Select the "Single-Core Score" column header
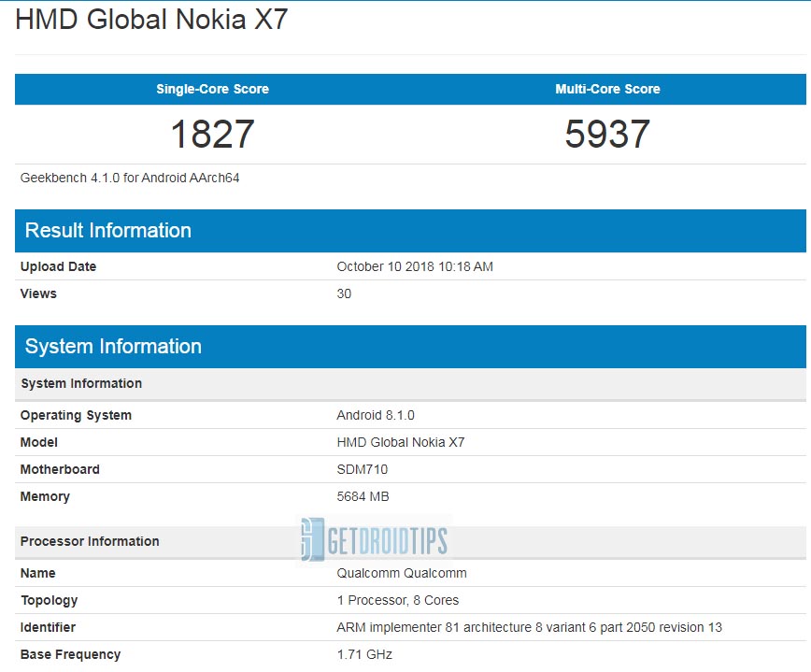The image size is (811, 672). tap(213, 89)
